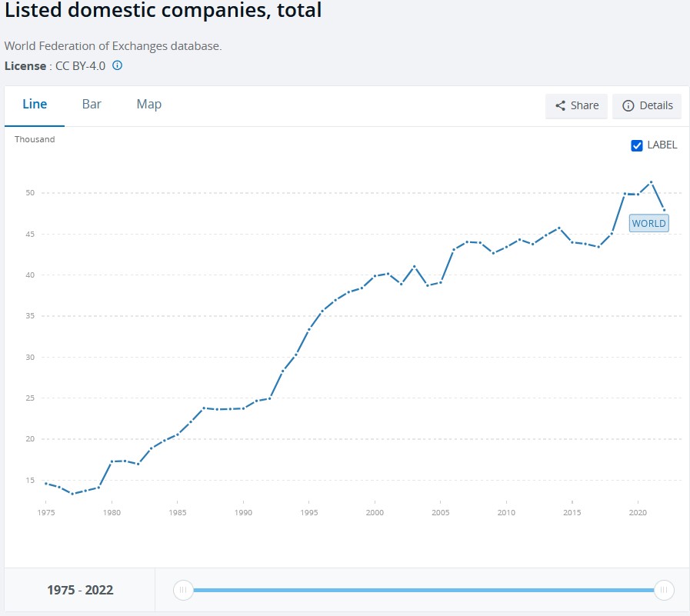
Task: Click the CC BY-4.0 license text
Action: [80, 66]
